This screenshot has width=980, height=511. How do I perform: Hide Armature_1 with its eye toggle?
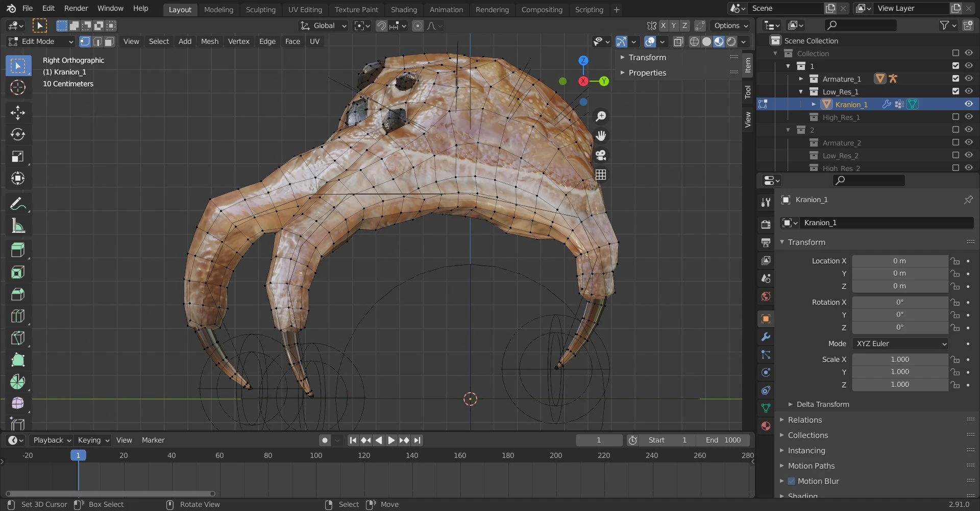(968, 78)
